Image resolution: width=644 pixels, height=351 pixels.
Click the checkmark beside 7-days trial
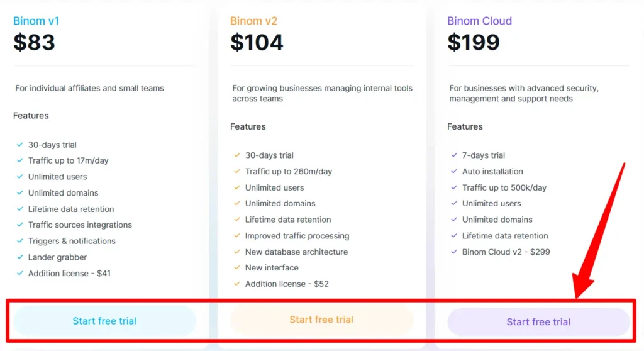(x=454, y=155)
